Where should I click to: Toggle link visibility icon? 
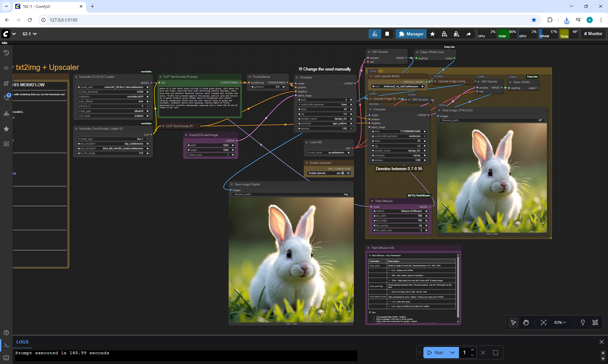tap(595, 322)
